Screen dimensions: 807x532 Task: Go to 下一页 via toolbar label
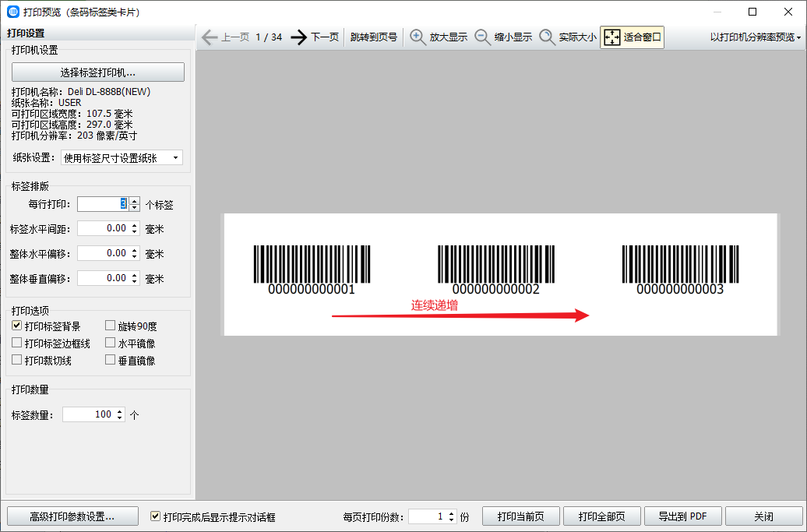tap(325, 37)
